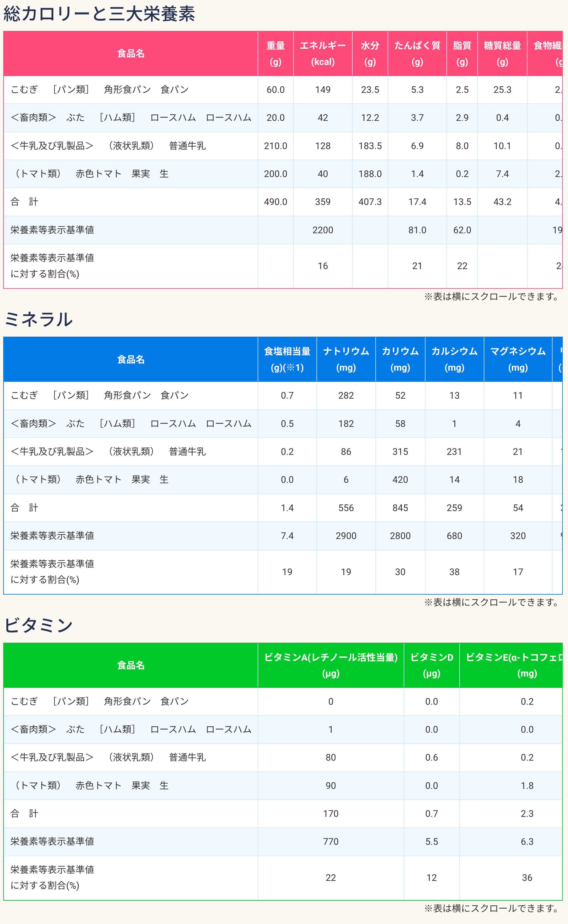The height and width of the screenshot is (924, 568).
Task: Click total weight value 490.0
Action: [276, 202]
